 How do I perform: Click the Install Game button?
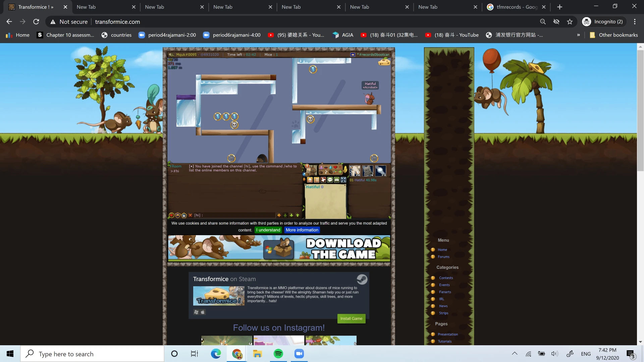351,318
